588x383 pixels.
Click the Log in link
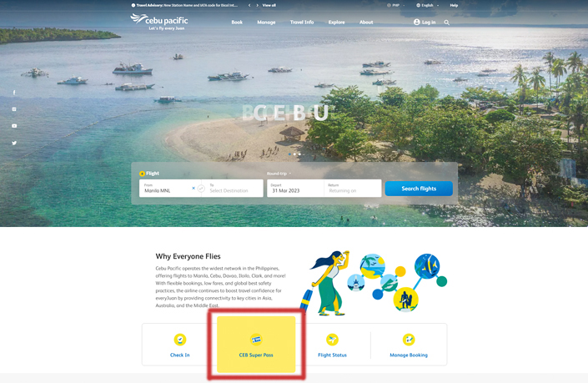(425, 23)
